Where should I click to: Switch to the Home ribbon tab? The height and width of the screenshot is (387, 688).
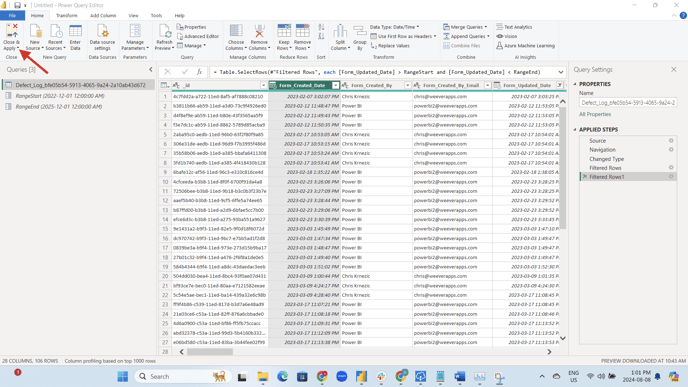point(37,15)
